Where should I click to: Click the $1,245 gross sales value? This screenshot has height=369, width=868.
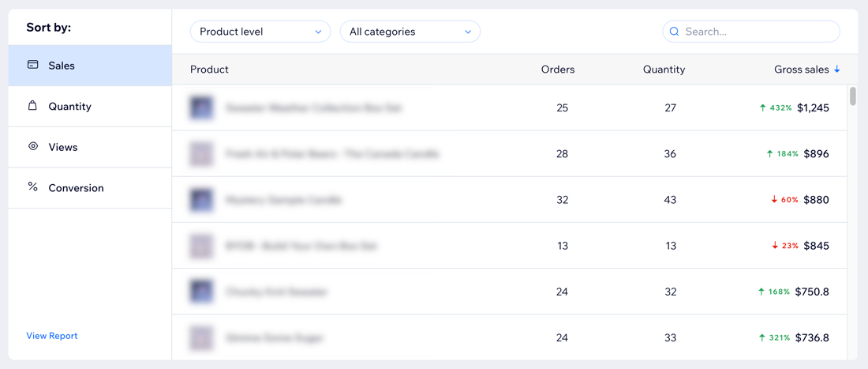coord(814,108)
